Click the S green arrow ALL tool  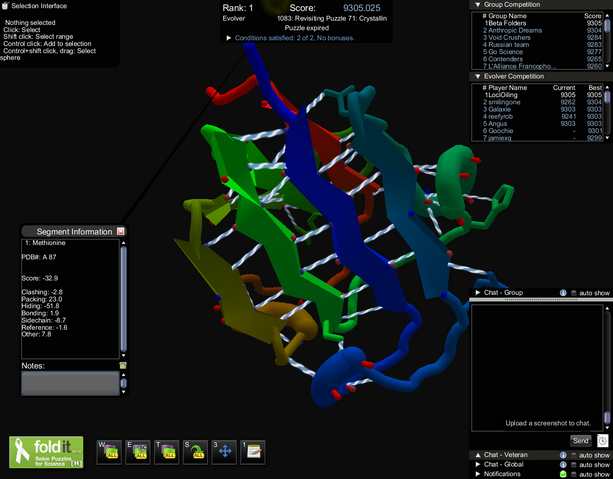195,452
